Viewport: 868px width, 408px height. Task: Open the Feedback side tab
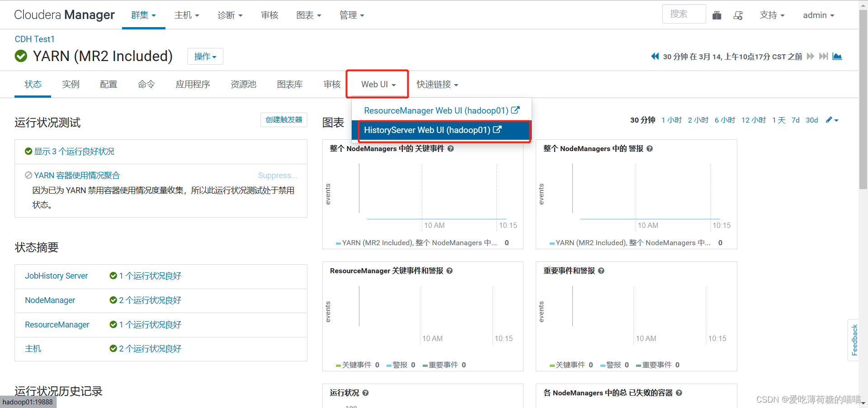point(854,340)
